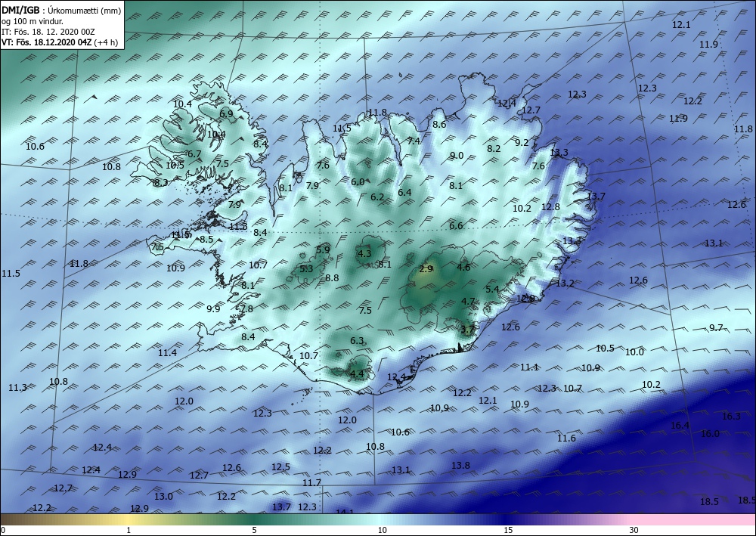The height and width of the screenshot is (536, 756).
Task: Click the value 9.7 east of Iceland
Action: tap(716, 328)
